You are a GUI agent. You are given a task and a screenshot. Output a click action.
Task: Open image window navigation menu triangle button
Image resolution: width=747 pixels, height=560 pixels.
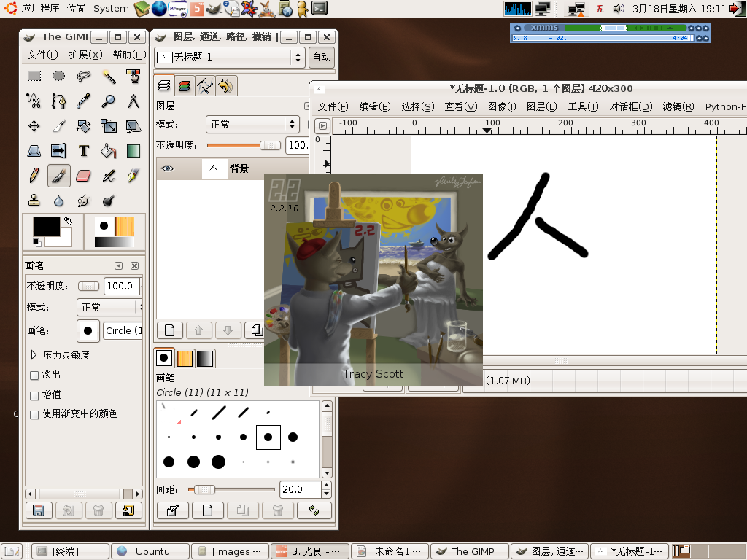click(x=322, y=125)
